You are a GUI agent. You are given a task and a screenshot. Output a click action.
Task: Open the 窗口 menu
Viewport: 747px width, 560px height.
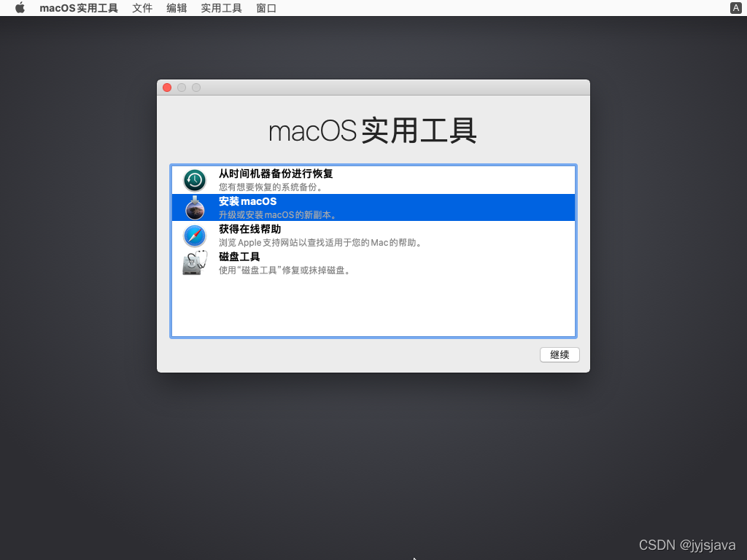266,8
